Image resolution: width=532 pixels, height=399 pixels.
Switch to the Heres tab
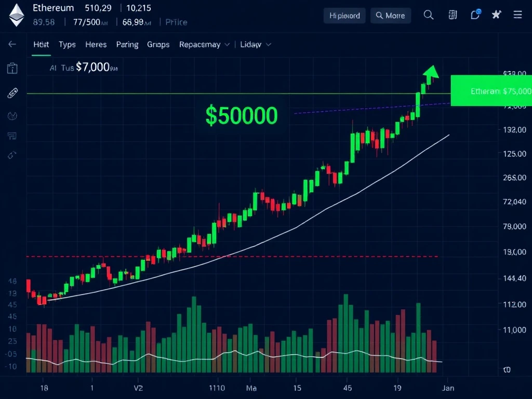point(96,45)
